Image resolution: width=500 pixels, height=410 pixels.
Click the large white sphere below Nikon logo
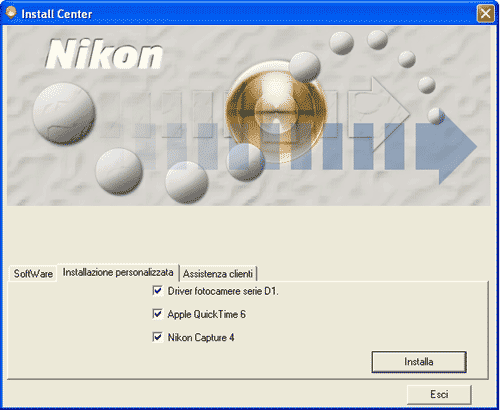coord(64,113)
